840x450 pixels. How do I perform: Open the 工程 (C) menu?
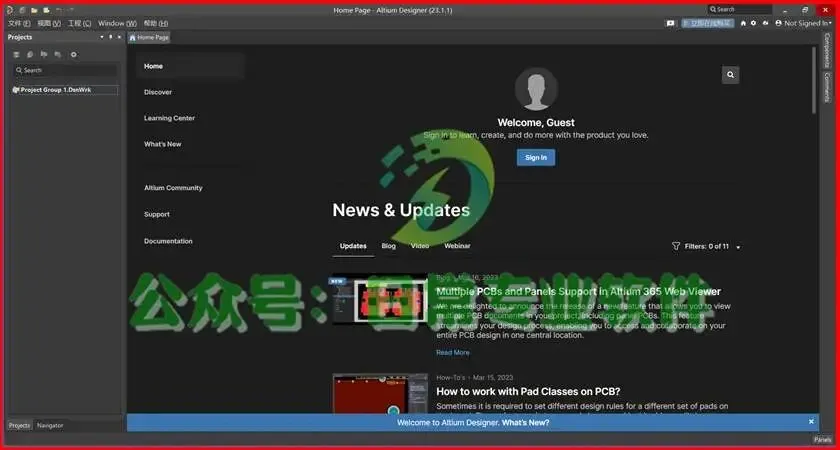(79, 24)
